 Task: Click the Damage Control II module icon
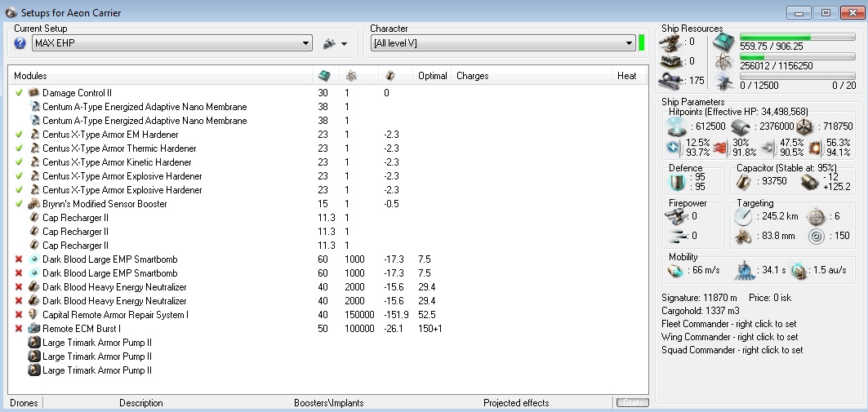point(33,93)
